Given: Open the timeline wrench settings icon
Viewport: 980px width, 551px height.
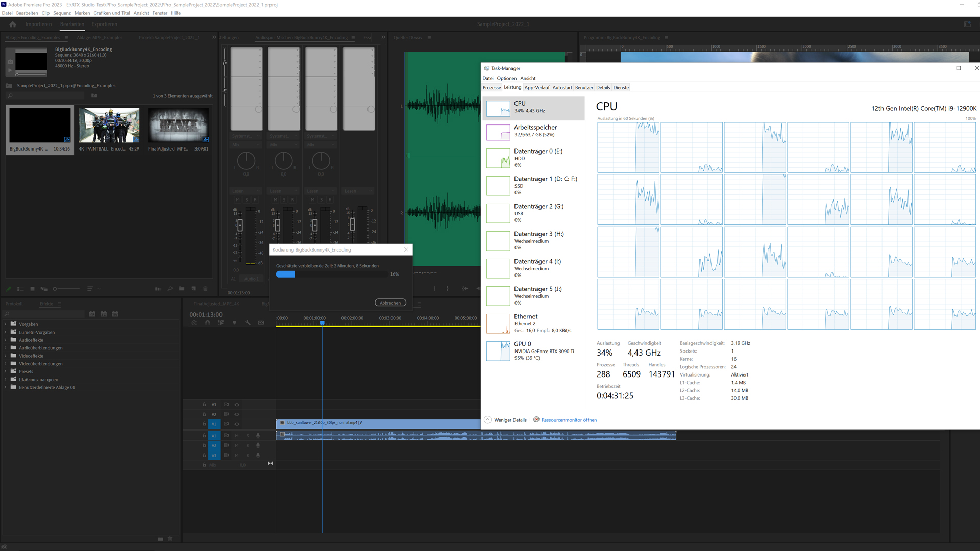Looking at the screenshot, I should tap(248, 322).
